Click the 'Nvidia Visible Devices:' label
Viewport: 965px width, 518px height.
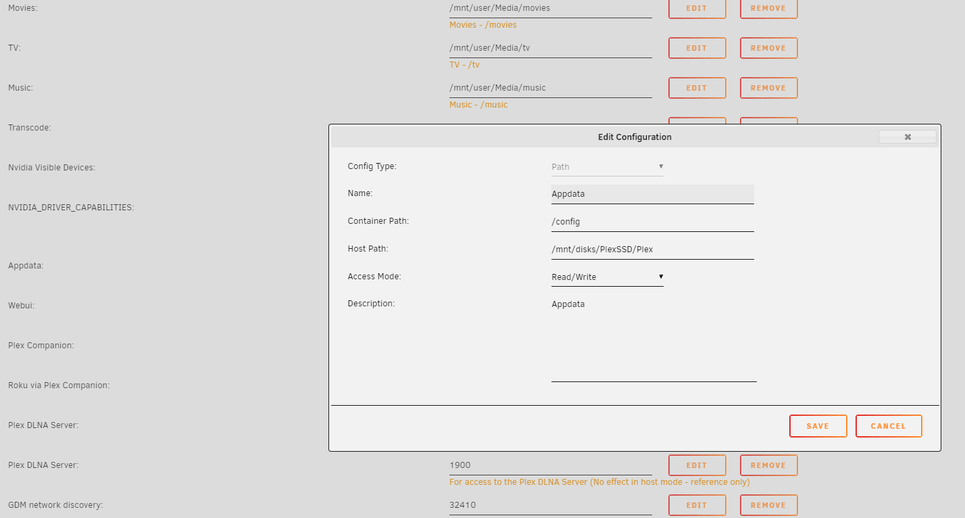click(52, 168)
